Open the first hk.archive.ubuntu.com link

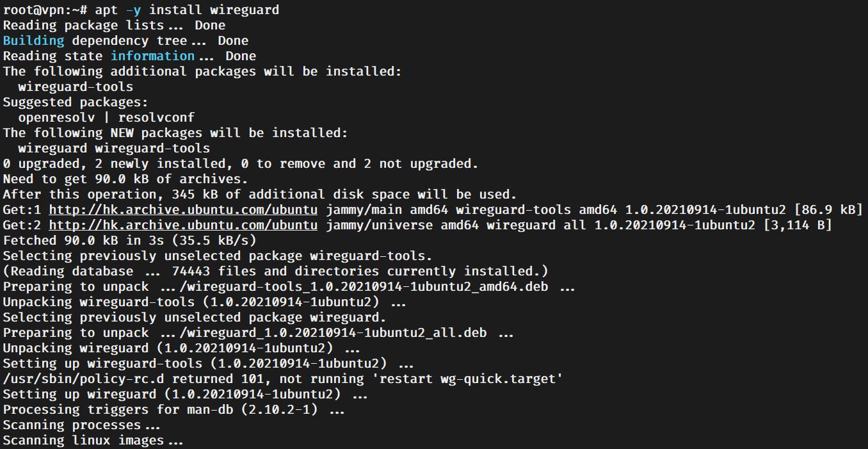[183, 209]
